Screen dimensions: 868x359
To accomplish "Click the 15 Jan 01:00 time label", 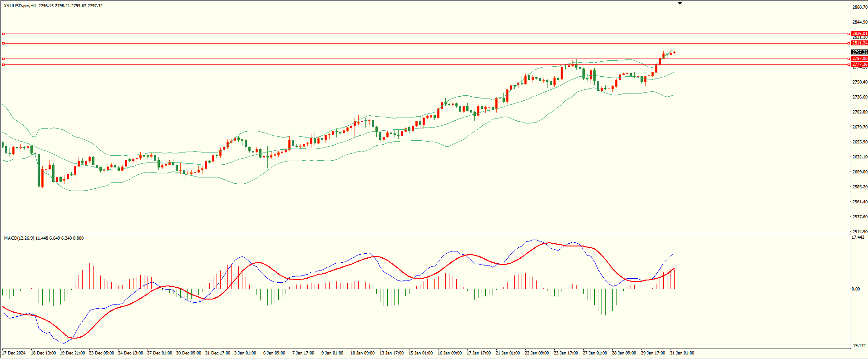I will 421,353.
